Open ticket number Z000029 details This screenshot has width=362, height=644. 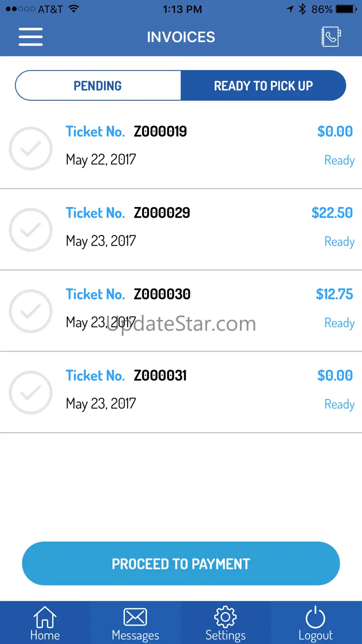(x=162, y=213)
